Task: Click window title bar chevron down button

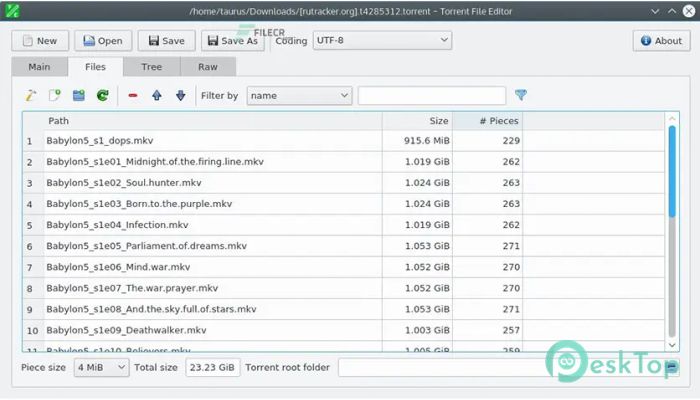Action: 655,11
